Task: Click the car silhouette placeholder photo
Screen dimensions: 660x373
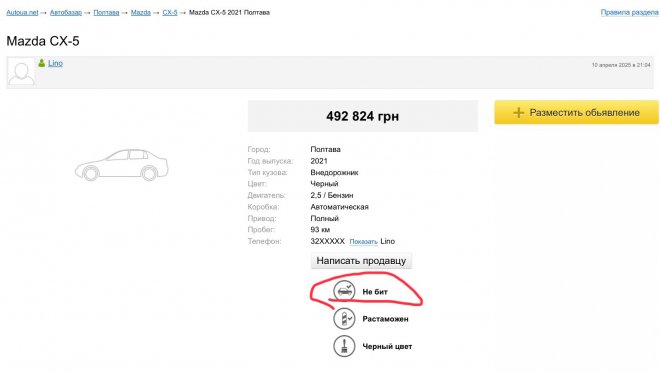Action: 122,165
